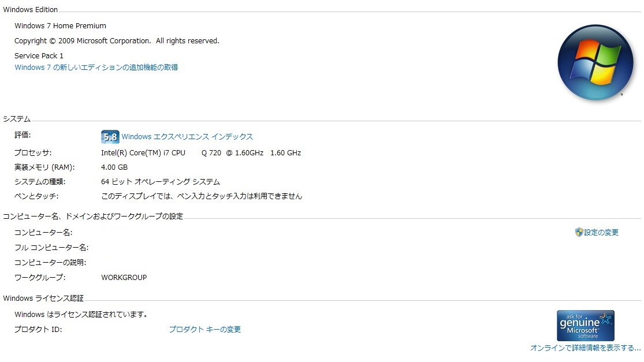Click the WORKGROUP value

[124, 278]
